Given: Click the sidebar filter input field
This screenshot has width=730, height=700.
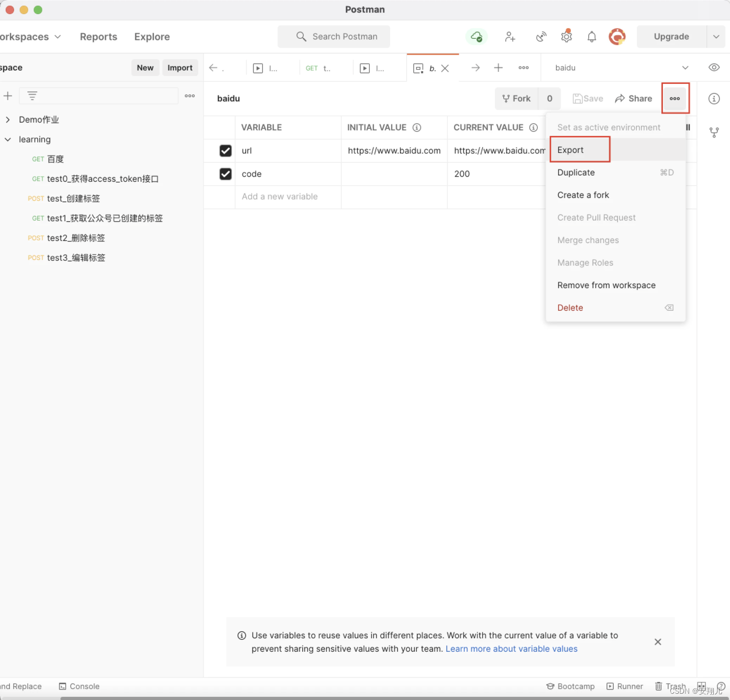Looking at the screenshot, I should point(99,96).
